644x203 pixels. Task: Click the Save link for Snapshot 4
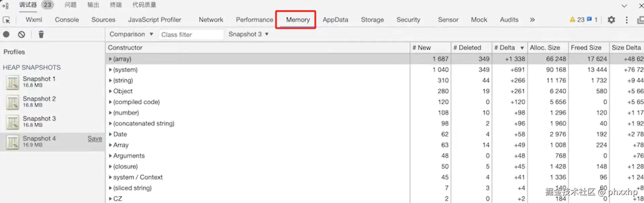(x=95, y=139)
